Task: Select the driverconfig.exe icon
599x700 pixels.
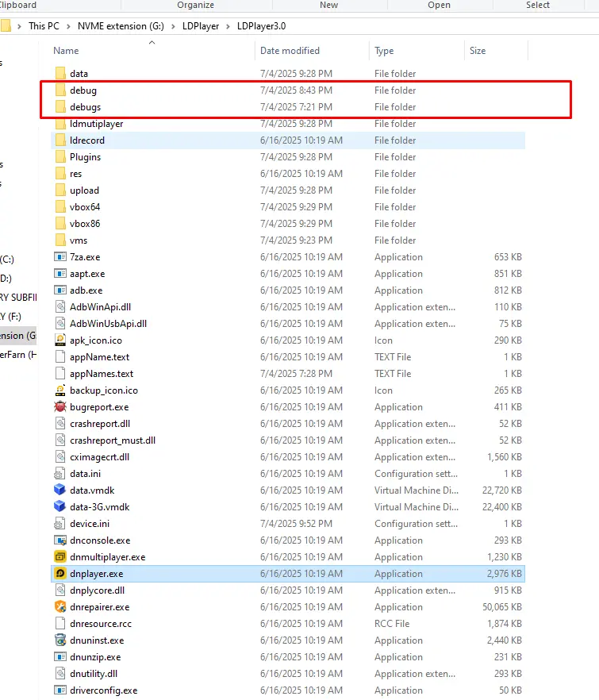Action: [60, 690]
